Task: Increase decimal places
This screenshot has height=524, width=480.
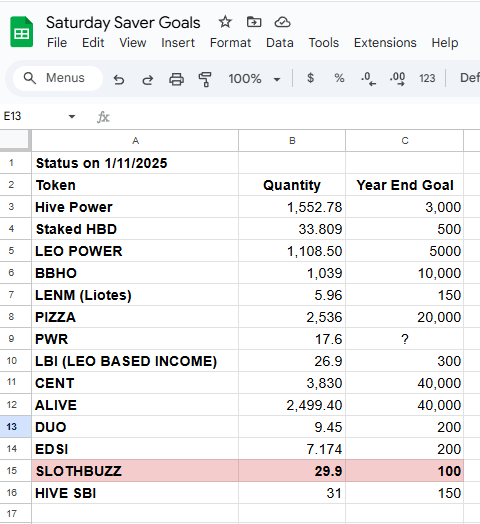Action: 397,79
